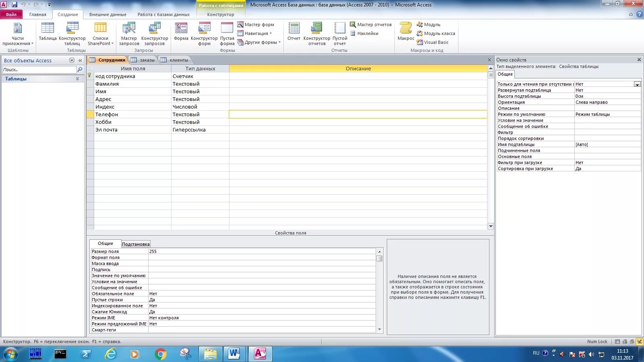Click Режим по умолчанию property value
Viewport: 644px width, 362px height.
(607, 114)
